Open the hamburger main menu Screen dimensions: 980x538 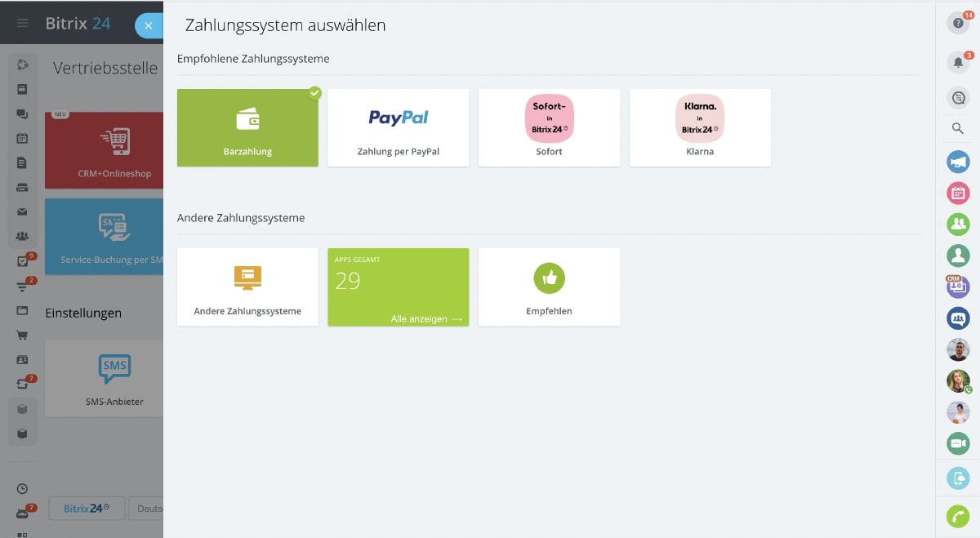click(23, 23)
